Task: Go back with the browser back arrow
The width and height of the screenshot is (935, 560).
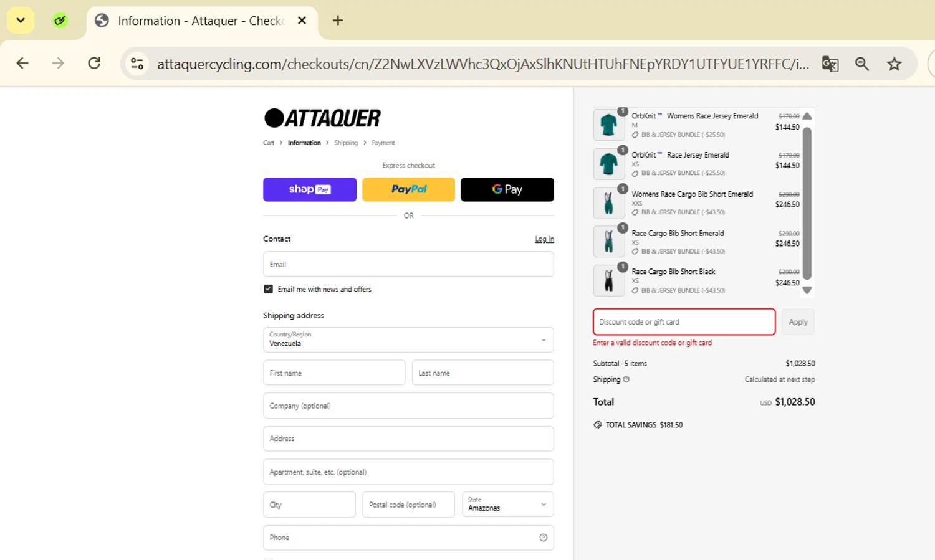Action: pyautogui.click(x=22, y=63)
